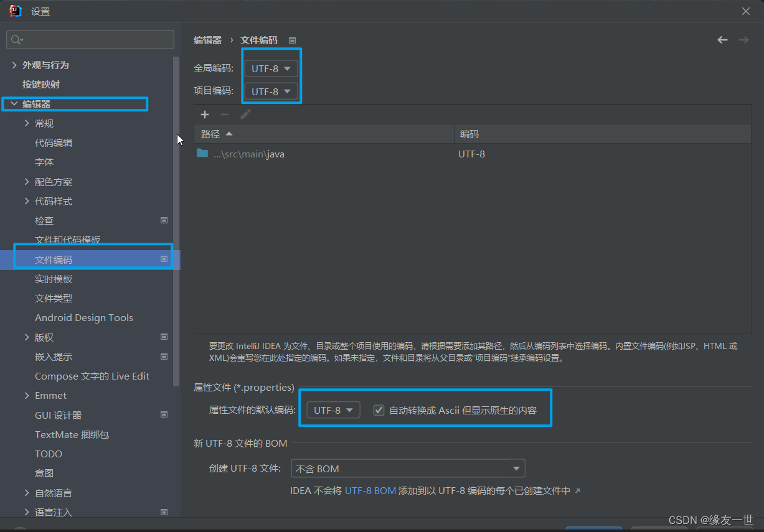Click the project icon on 检查 row
The image size is (764, 532).
tap(164, 220)
